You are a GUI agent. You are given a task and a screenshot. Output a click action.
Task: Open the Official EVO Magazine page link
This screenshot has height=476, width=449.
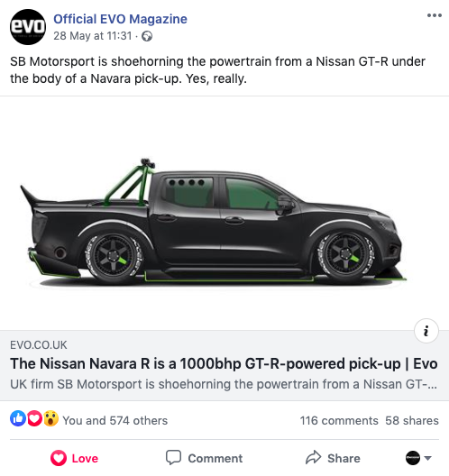[120, 19]
